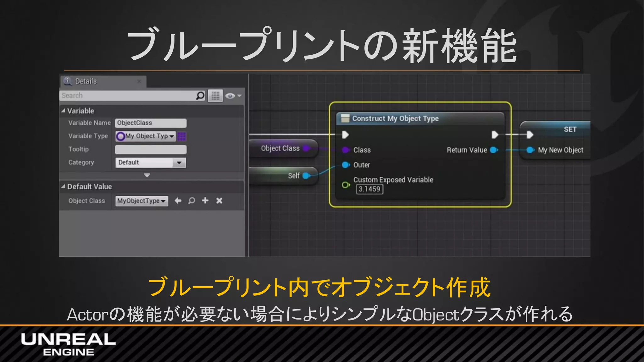Viewport: 644px width, 362px height.
Task: Click the Outer input pin
Action: point(346,165)
